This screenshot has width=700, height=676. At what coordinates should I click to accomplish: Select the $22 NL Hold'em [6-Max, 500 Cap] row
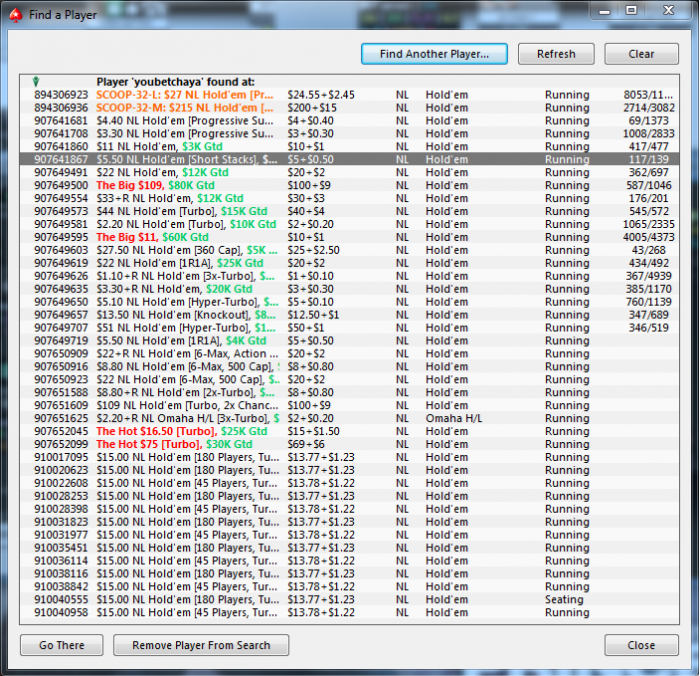(350, 380)
